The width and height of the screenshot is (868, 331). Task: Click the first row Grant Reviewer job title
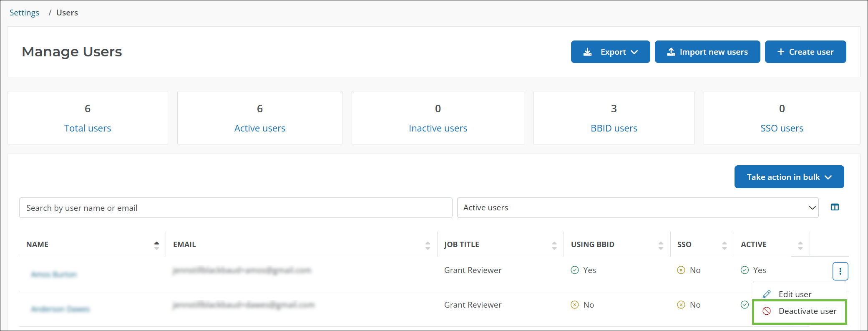[x=473, y=270]
